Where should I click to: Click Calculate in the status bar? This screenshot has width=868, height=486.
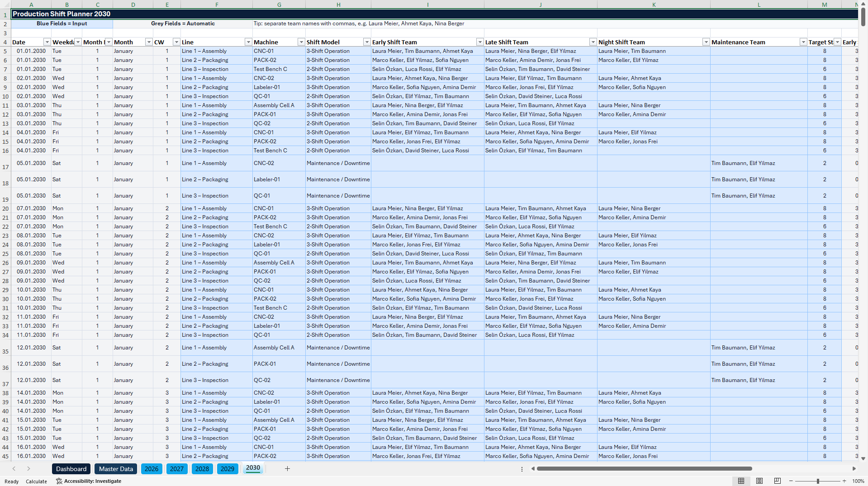point(36,481)
